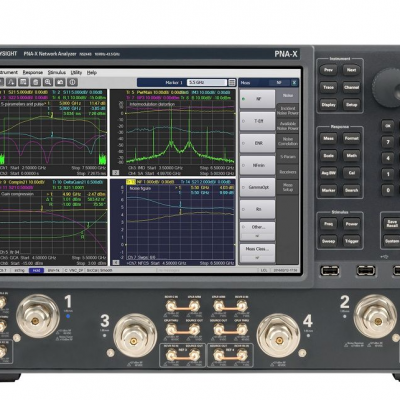This screenshot has width=400, height=400.
Task: Click the Avg BW hardware key
Action: tap(328, 173)
